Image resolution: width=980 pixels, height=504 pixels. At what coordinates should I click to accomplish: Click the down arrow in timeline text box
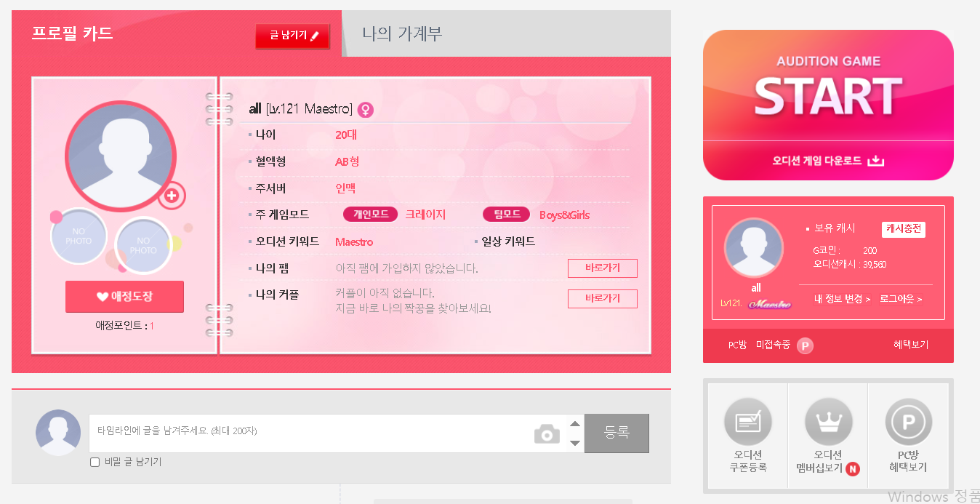tap(575, 443)
